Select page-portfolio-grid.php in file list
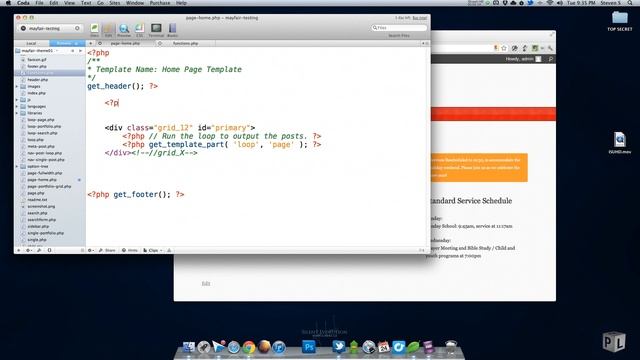This screenshot has height=360, width=640. [49, 187]
